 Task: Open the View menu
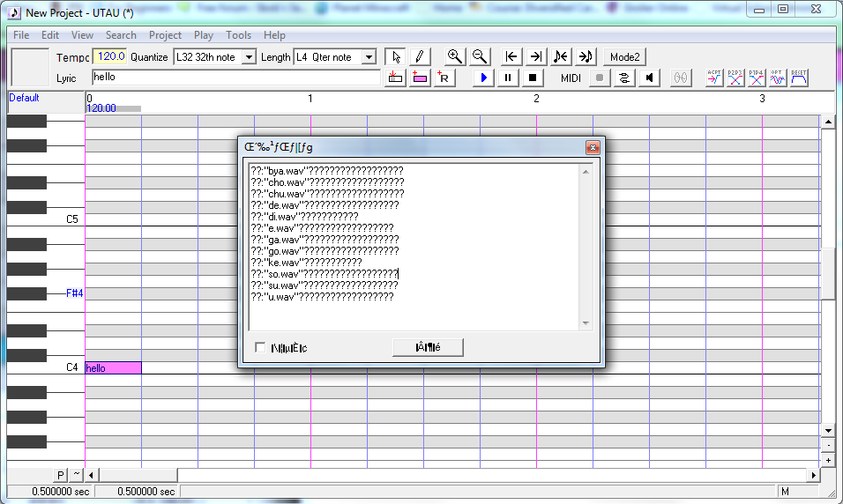82,35
